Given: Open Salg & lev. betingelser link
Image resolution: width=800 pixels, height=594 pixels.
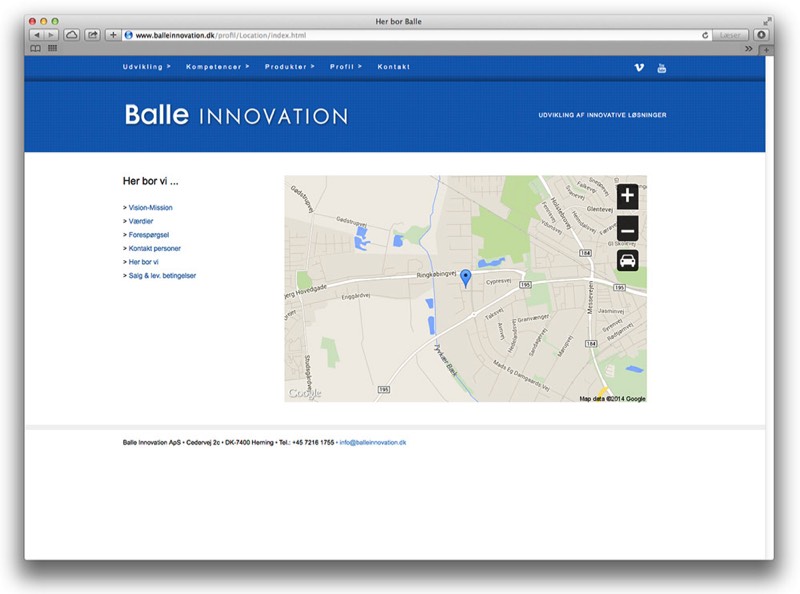Looking at the screenshot, I should 162,276.
